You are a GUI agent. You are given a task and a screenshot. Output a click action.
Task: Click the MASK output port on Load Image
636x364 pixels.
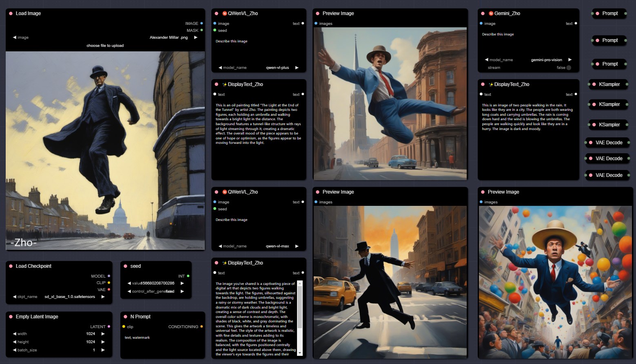[x=202, y=30]
